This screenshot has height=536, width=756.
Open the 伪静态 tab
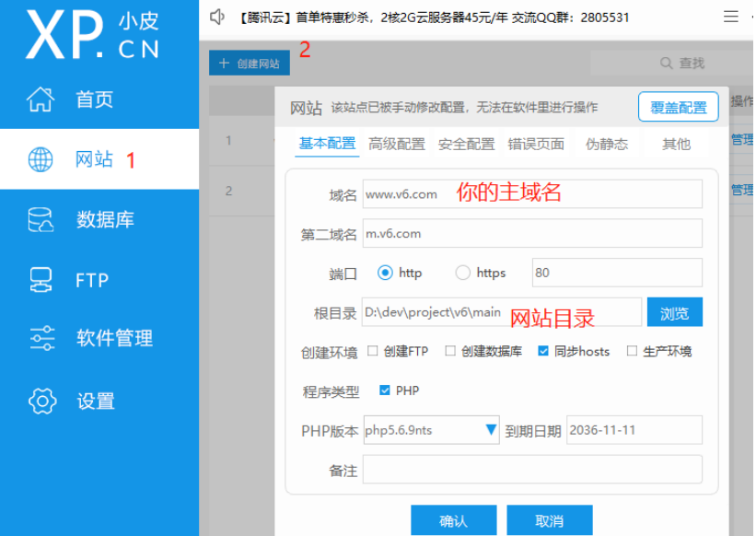[x=606, y=144]
